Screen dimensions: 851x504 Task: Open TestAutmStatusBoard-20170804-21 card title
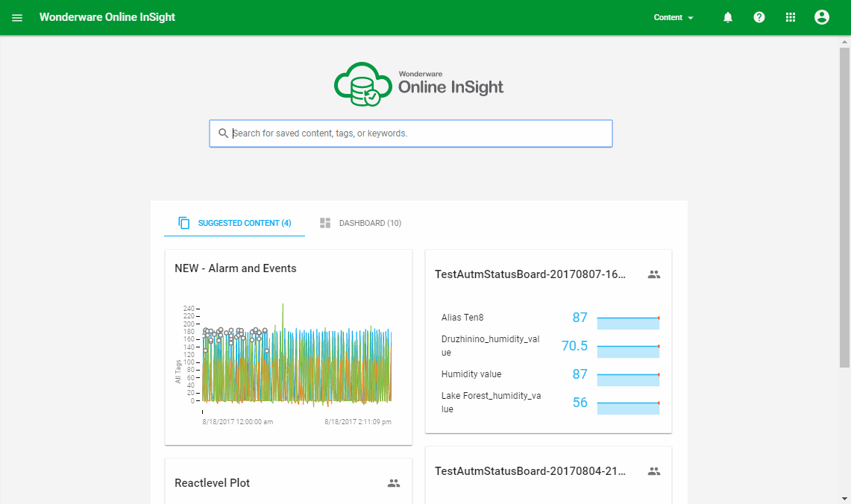530,471
